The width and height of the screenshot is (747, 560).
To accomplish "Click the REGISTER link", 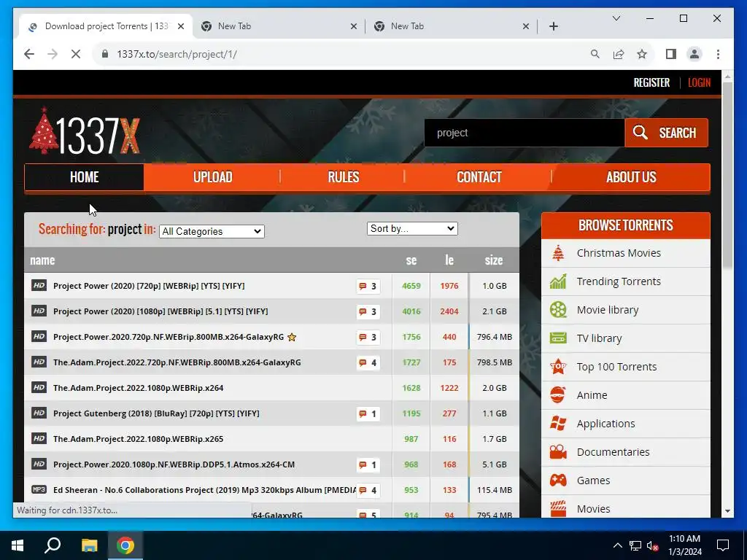I will 651,83.
